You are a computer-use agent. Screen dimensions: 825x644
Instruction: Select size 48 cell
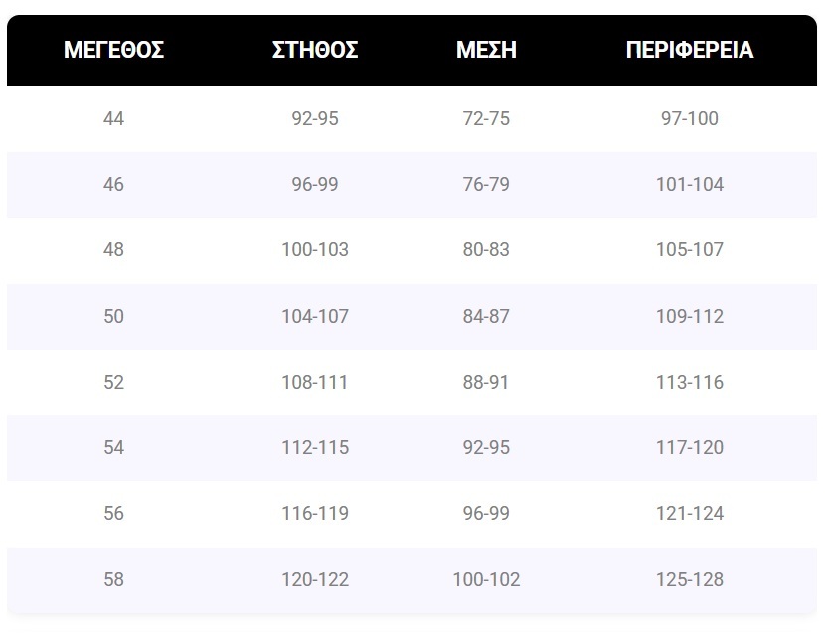pyautogui.click(x=113, y=250)
